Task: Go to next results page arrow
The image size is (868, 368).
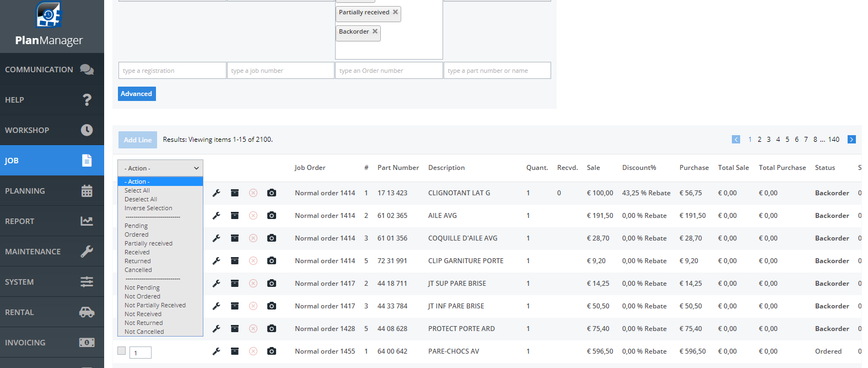Action: (x=851, y=140)
